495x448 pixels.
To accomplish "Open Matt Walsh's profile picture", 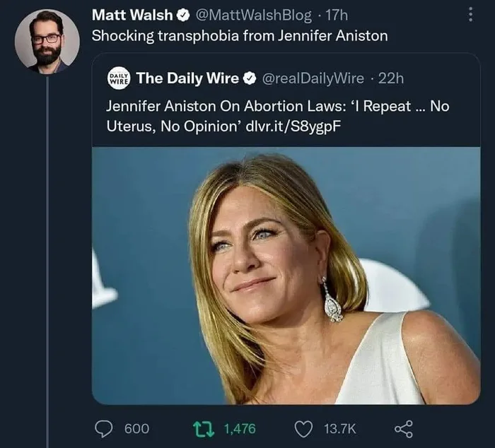I will [x=47, y=41].
